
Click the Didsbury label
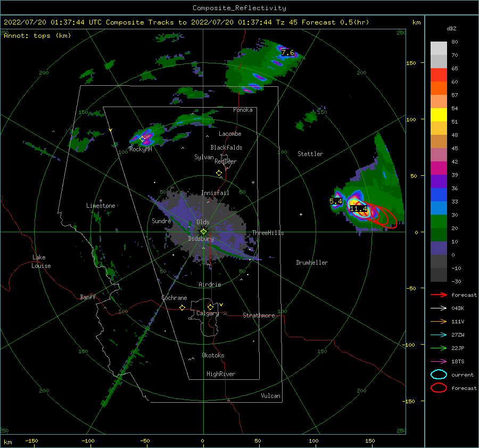point(201,239)
